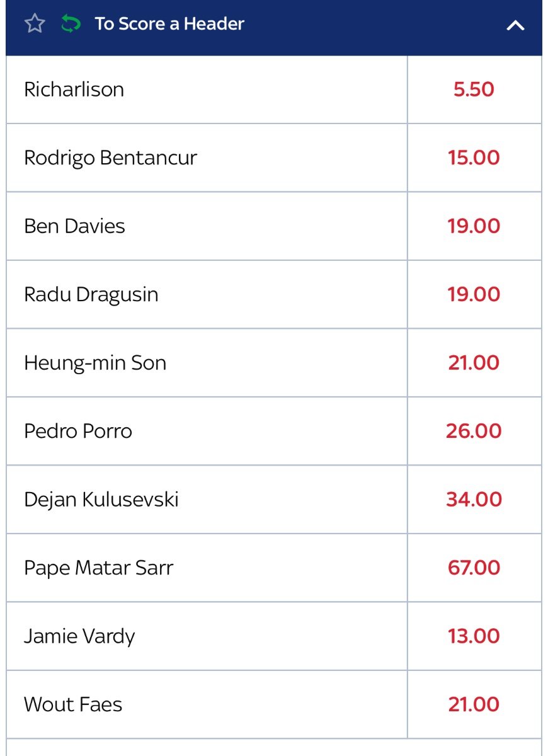Add Heung-min Son 21.00 to betslip
This screenshot has width=548, height=756.
[474, 363]
